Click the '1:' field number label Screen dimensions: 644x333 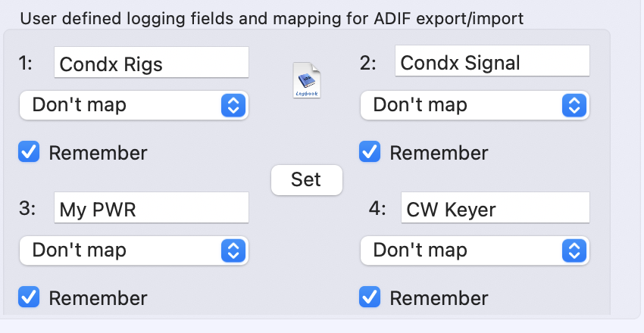click(x=25, y=64)
